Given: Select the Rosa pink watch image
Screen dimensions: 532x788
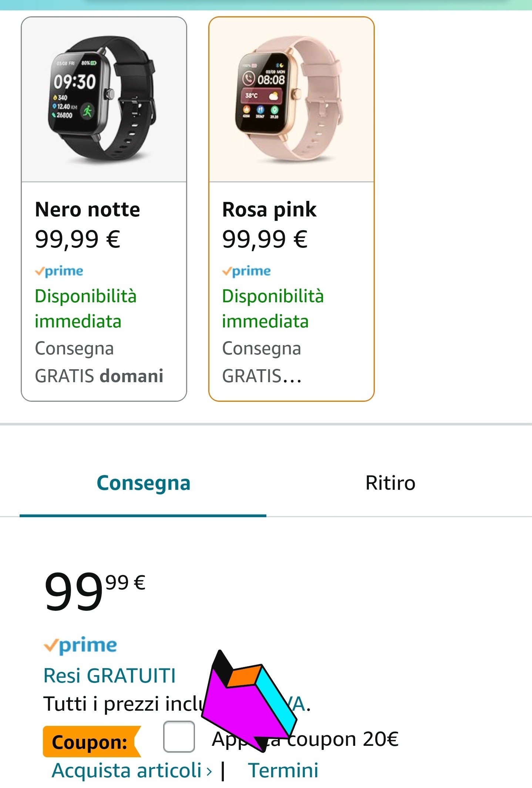Looking at the screenshot, I should tap(291, 100).
